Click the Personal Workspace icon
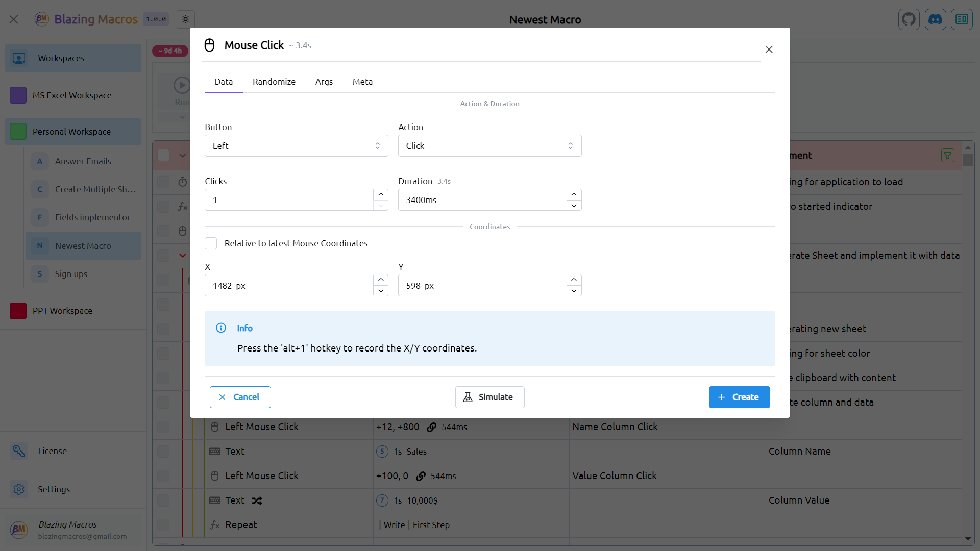Screen dimensions: 980x551 tap(17, 131)
